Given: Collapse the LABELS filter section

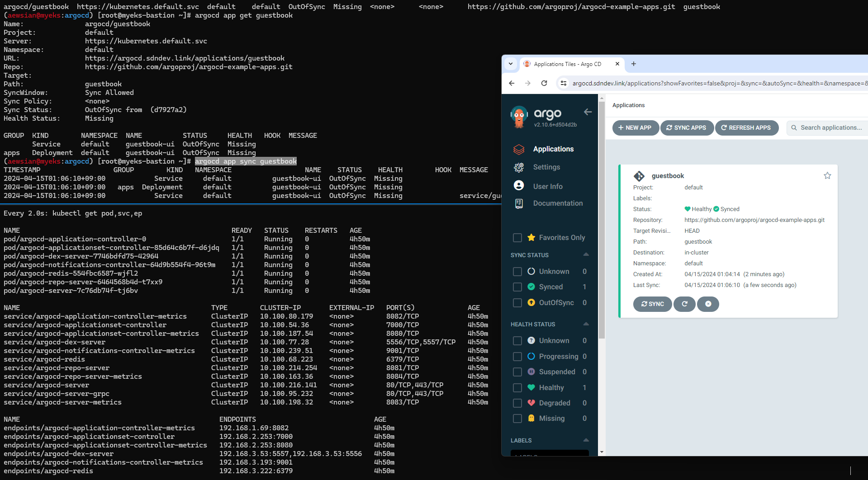Looking at the screenshot, I should click(586, 440).
